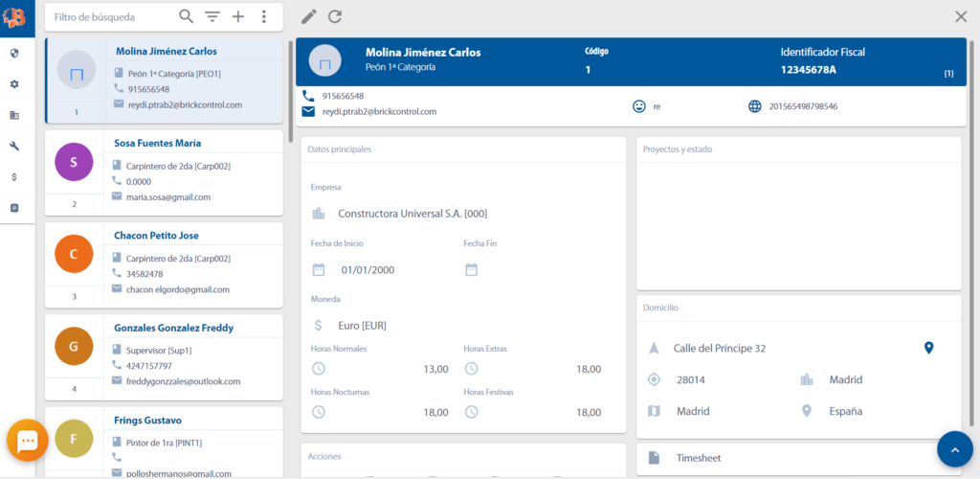Click the search magnifier icon
Viewport: 980px width, 479px height.
(187, 16)
